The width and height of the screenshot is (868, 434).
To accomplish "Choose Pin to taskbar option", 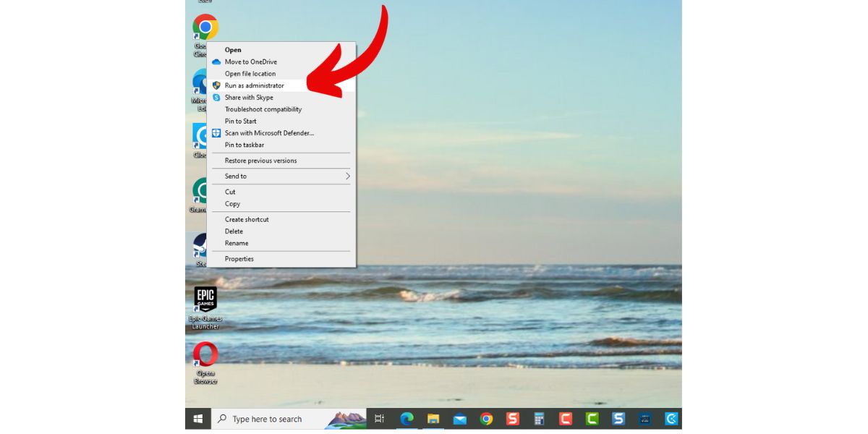I will point(244,145).
